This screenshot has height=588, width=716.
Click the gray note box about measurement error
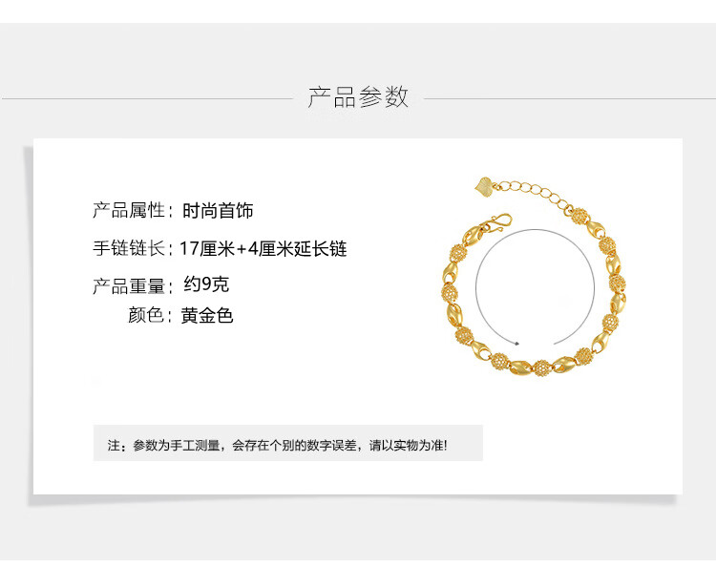pyautogui.click(x=288, y=443)
